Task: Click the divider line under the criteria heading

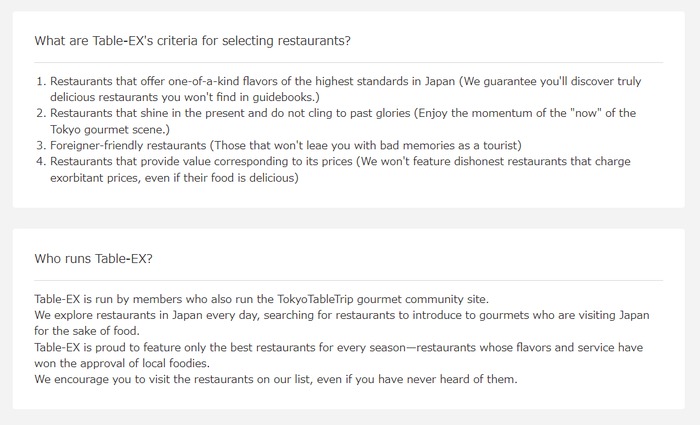Action: 349,62
